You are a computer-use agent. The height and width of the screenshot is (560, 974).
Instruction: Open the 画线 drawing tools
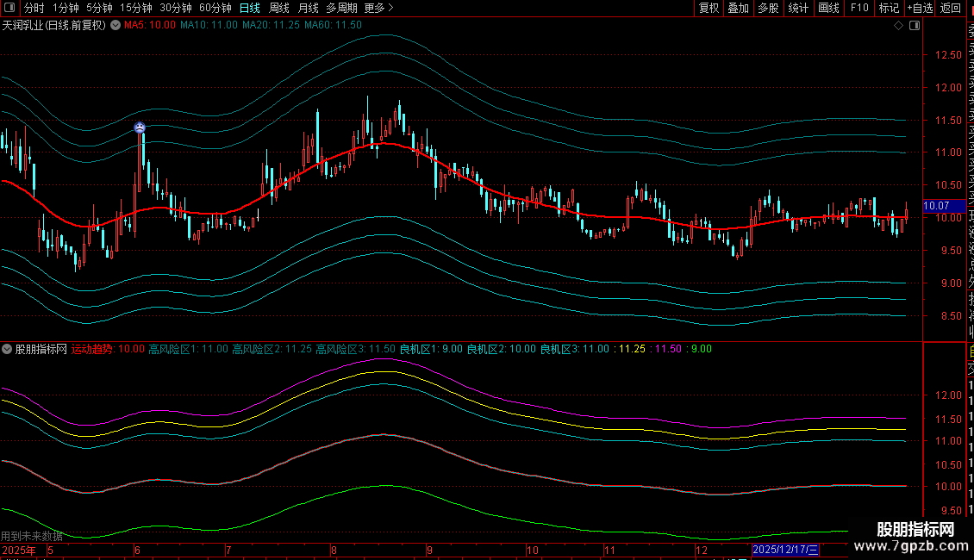pyautogui.click(x=828, y=8)
